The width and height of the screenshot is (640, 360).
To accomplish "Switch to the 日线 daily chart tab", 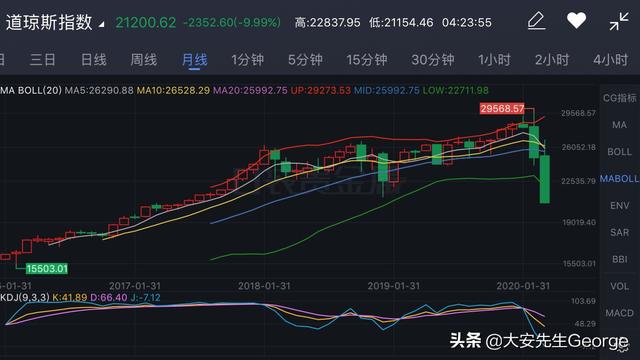I will pos(93,60).
